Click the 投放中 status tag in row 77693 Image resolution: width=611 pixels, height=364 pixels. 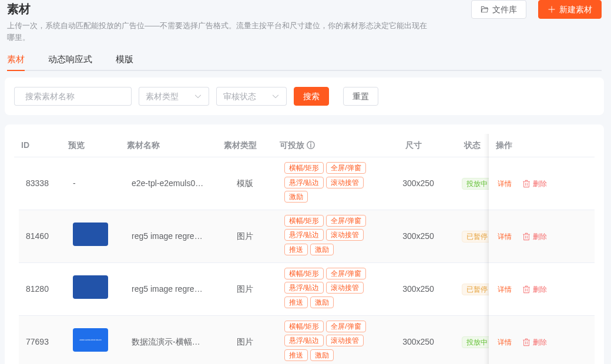coord(475,343)
